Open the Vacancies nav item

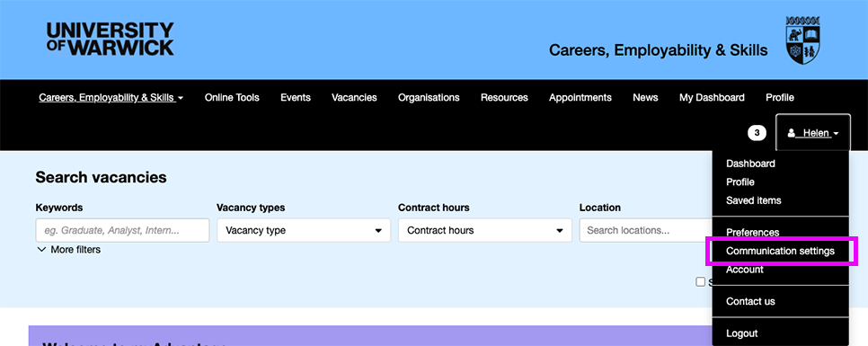[354, 97]
